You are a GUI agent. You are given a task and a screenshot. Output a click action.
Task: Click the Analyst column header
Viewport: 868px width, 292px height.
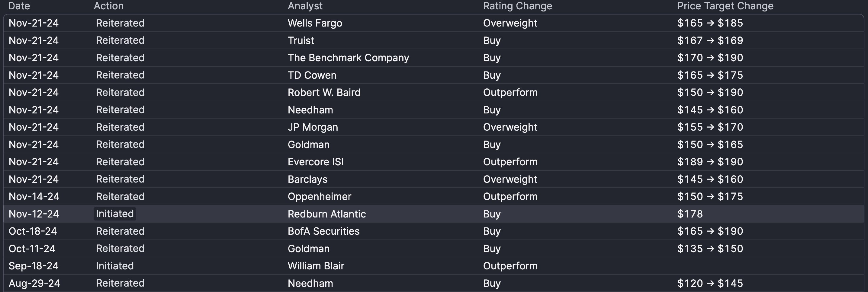point(305,6)
